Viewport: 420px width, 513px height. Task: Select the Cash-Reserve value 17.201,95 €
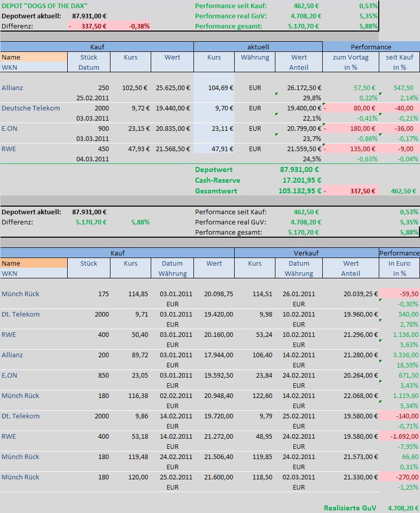[x=300, y=180]
